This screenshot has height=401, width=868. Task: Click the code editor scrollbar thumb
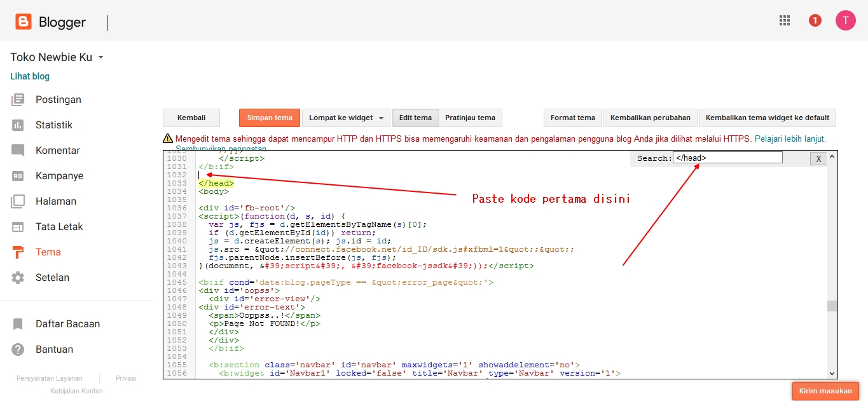click(832, 306)
